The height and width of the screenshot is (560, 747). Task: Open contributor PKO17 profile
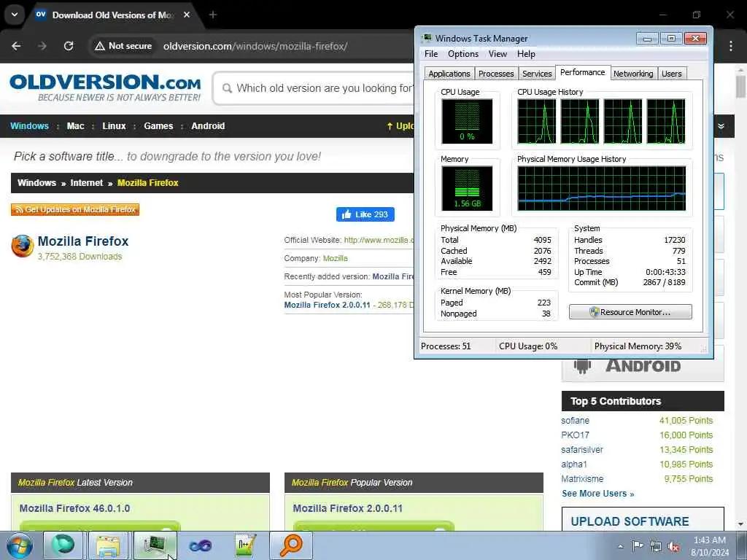(x=575, y=435)
